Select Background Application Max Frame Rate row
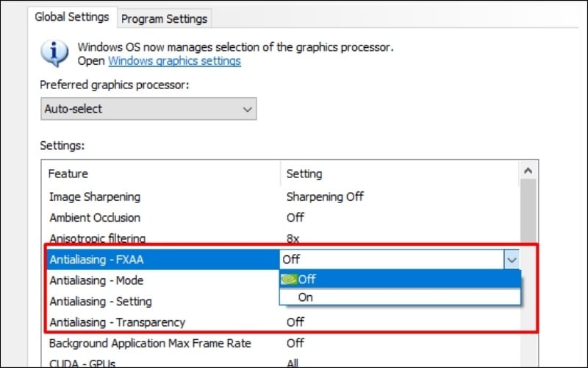The height and width of the screenshot is (368, 588). (x=150, y=343)
